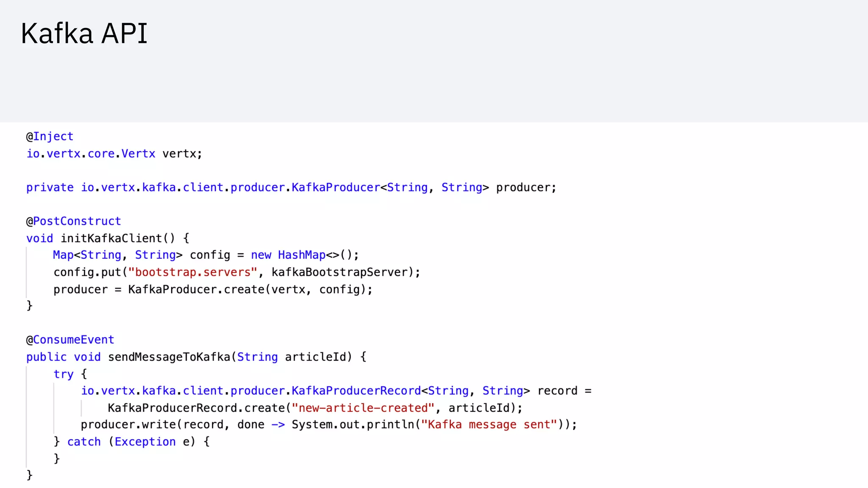Click the KafkaProducerRecord<String, String> record declaration
868x488 pixels.
336,391
